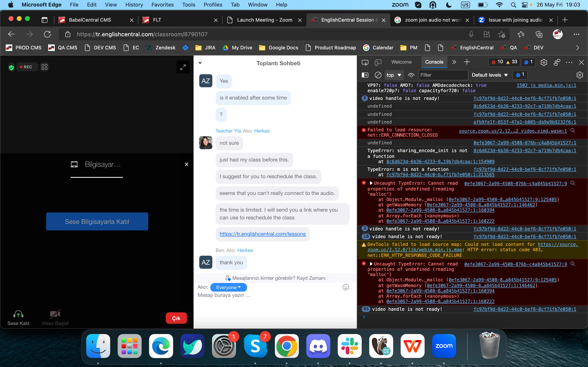The width and height of the screenshot is (588, 367).
Task: Expand the first Uncaught TypeError entry
Action: [x=371, y=183]
